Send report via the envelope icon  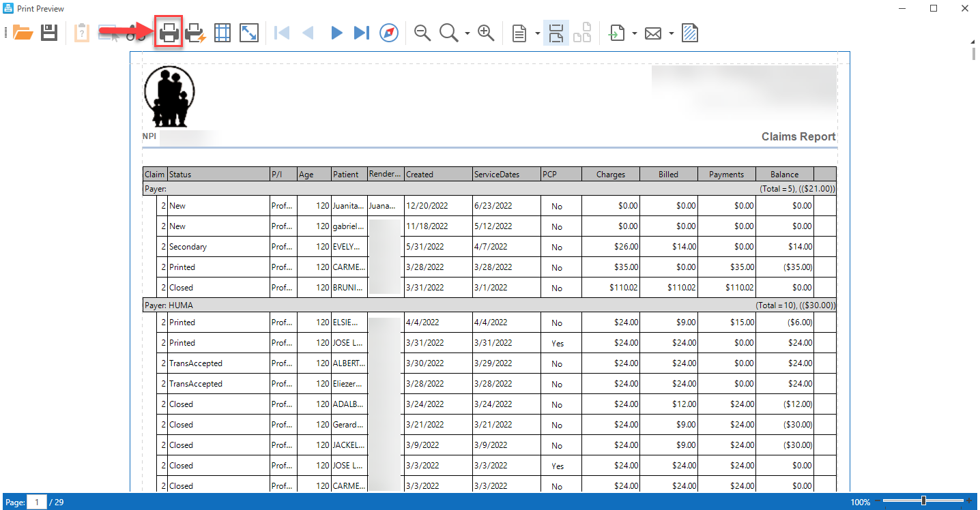(653, 33)
